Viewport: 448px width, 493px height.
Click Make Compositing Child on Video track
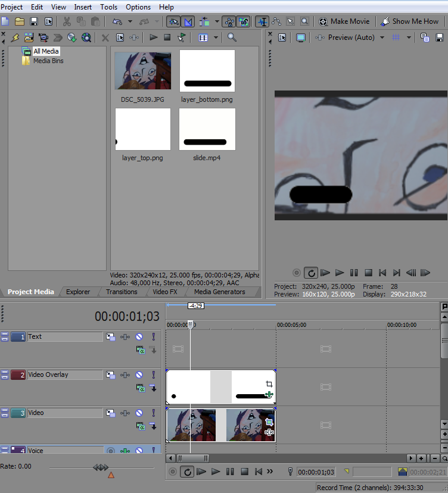pyautogui.click(x=153, y=426)
